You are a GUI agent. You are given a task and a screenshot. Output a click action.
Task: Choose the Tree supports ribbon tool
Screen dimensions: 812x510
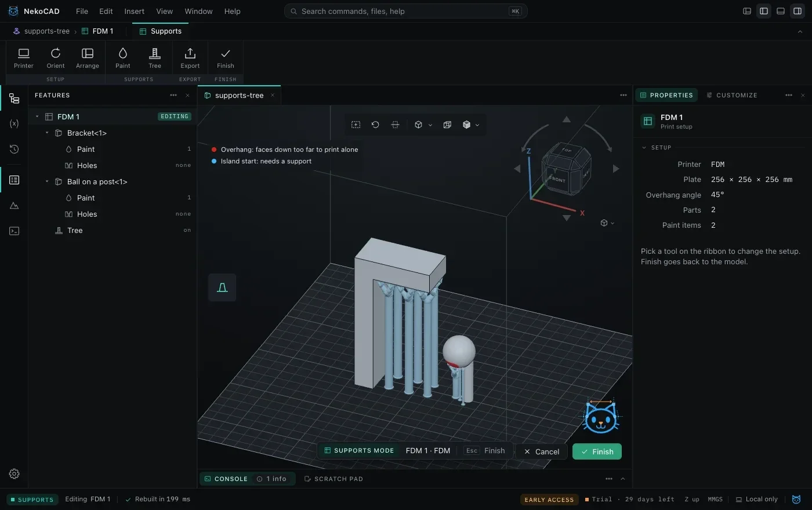coord(155,58)
